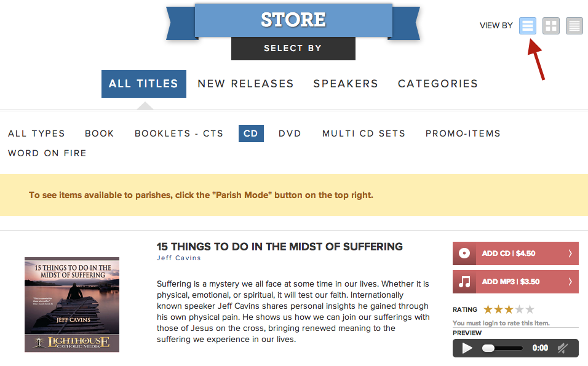This screenshot has height=366, width=588.
Task: Click the preview audio seek slider
Action: coord(504,348)
